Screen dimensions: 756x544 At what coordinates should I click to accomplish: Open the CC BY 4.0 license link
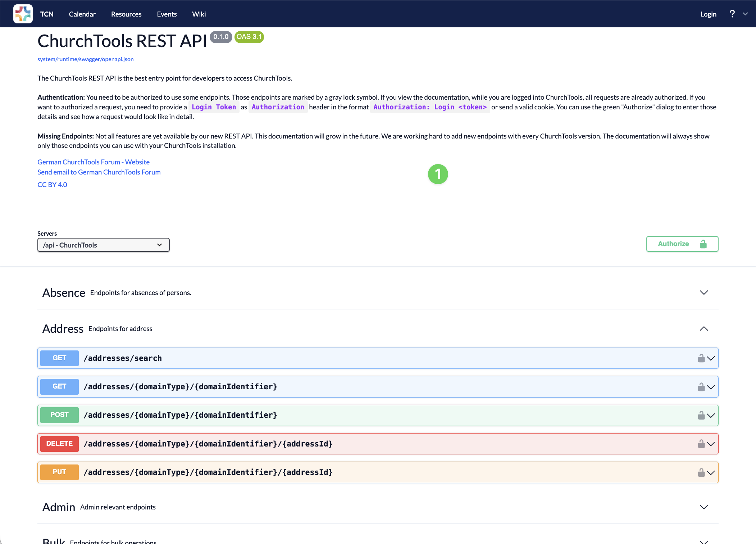(52, 185)
